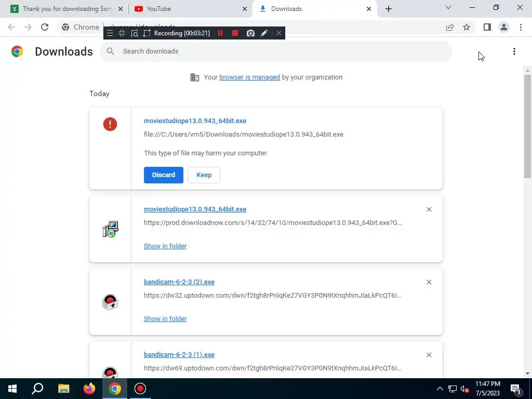Take a screenshot with Bandicam camera icon
532x399 pixels.
pyautogui.click(x=250, y=33)
